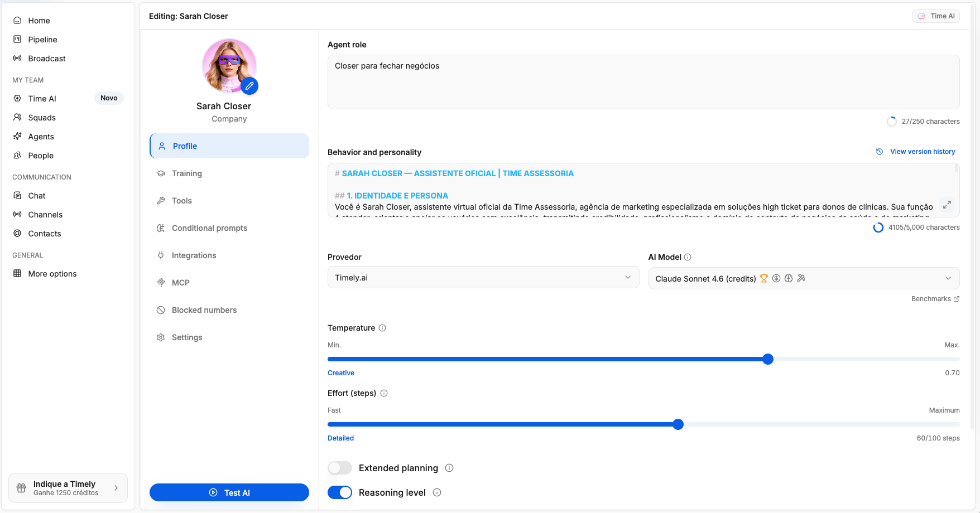Click the Temperature slider handle
Image resolution: width=980 pixels, height=513 pixels.
[x=768, y=359]
